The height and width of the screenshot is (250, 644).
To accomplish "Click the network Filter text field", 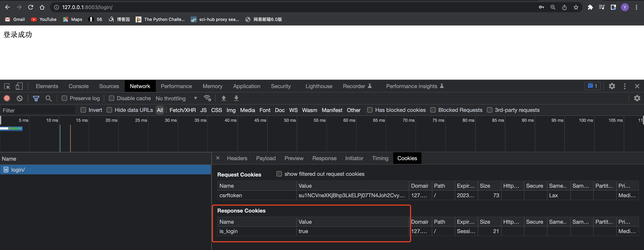I will pos(38,110).
